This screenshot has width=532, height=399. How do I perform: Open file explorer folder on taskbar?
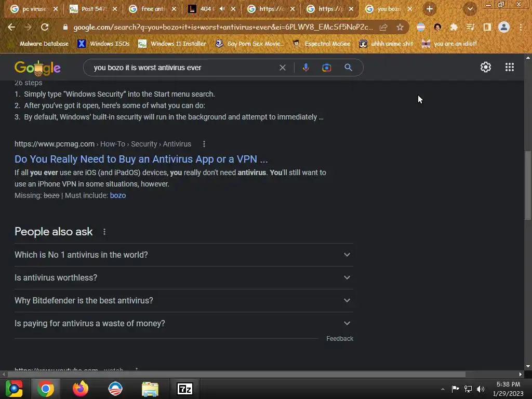coord(150,389)
